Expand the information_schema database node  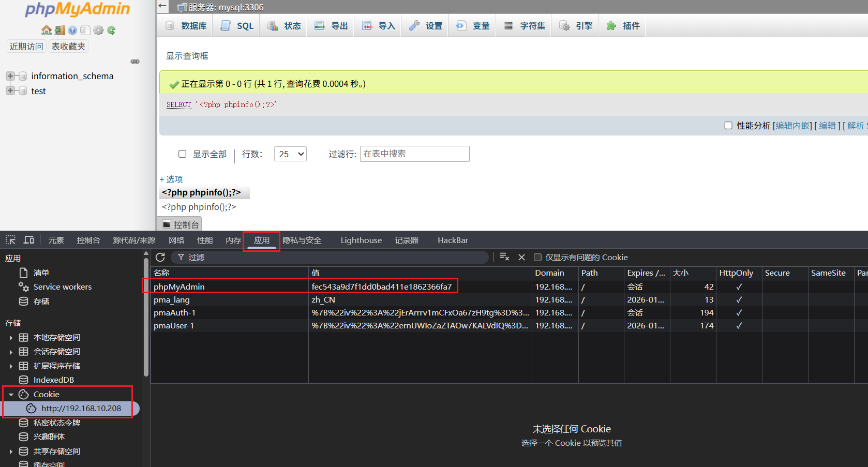tap(10, 76)
